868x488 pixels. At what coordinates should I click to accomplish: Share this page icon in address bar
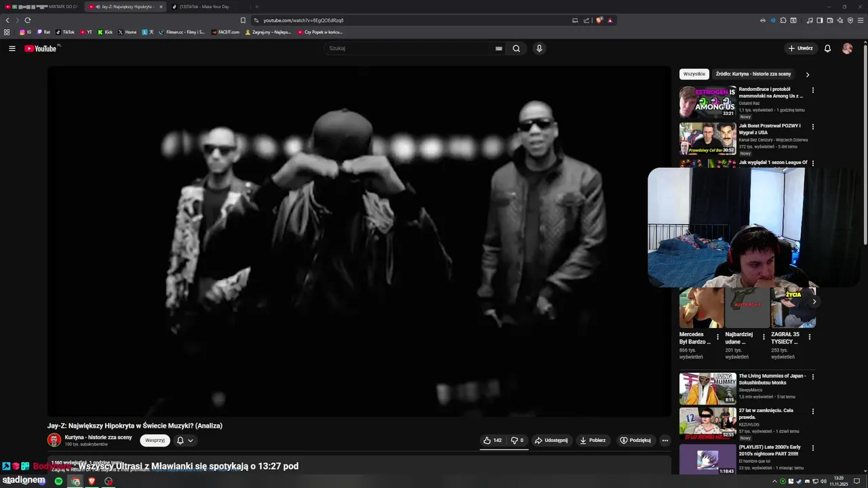pos(587,20)
